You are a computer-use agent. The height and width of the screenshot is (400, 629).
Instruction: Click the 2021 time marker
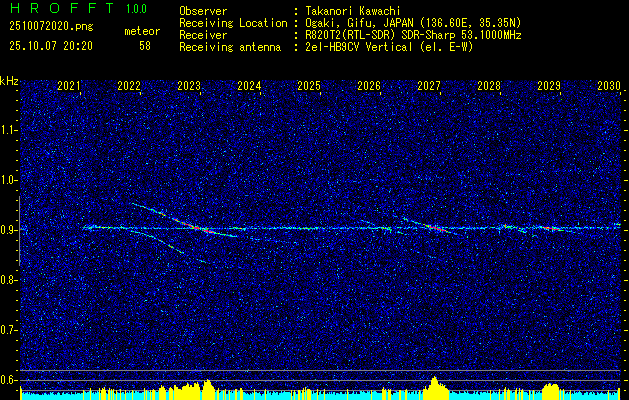69,86
